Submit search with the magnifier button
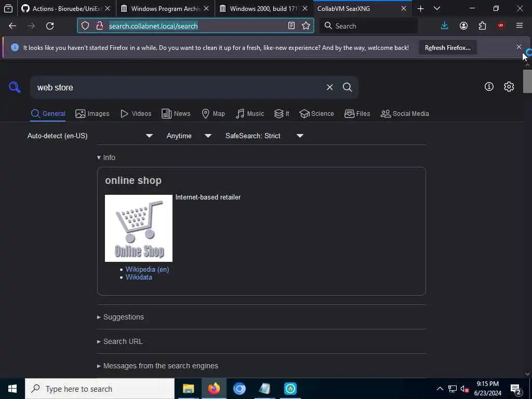 (x=347, y=87)
